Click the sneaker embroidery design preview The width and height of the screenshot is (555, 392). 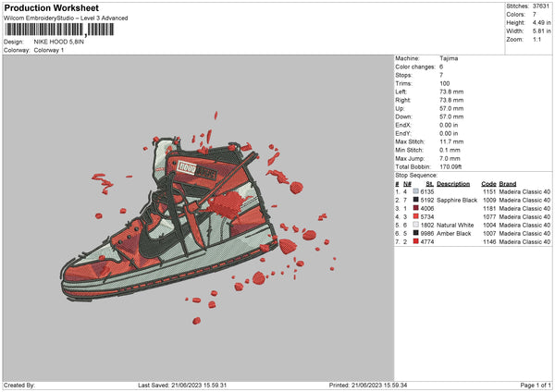point(199,218)
